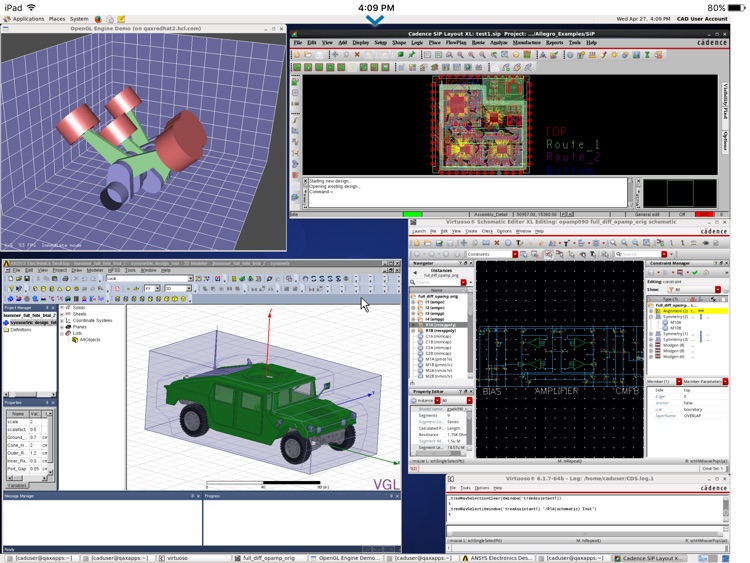Click the green checkmark in Constraint Manager
The height and width of the screenshot is (563, 750).
pyautogui.click(x=694, y=272)
